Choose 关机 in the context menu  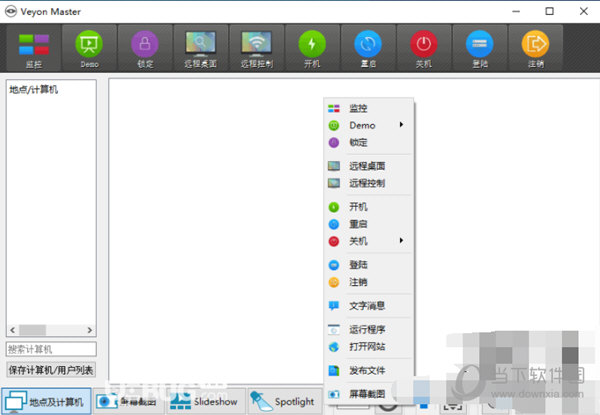[368, 241]
